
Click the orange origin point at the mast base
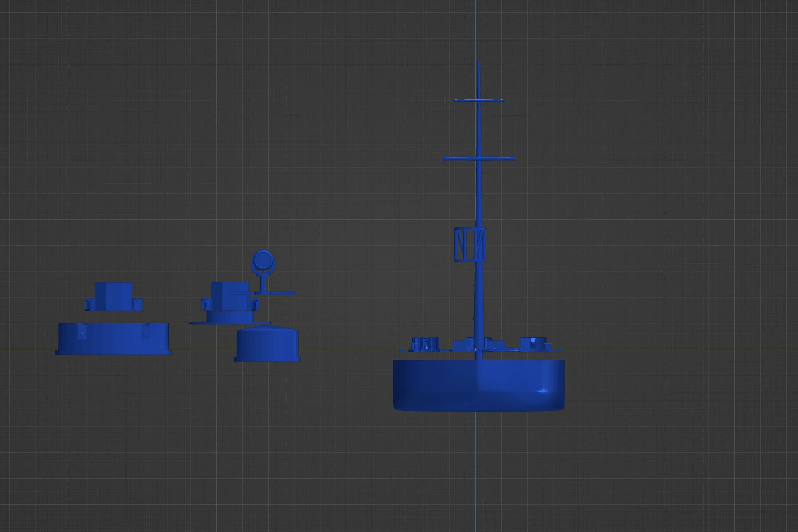pyautogui.click(x=475, y=349)
